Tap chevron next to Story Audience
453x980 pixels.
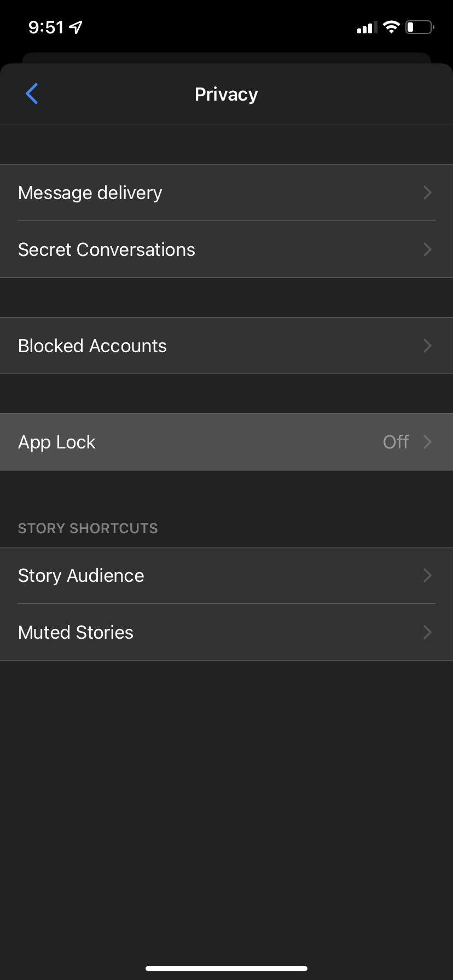tap(428, 575)
